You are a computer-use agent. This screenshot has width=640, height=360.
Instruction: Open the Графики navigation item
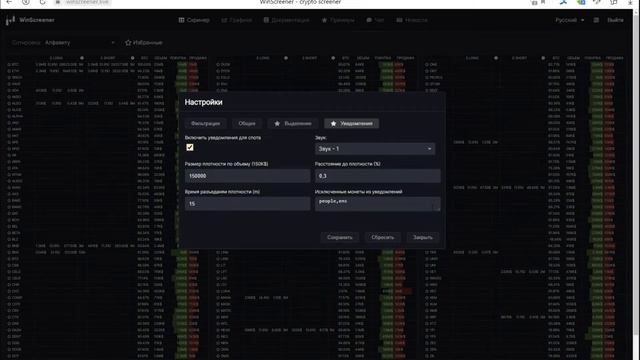pyautogui.click(x=237, y=20)
